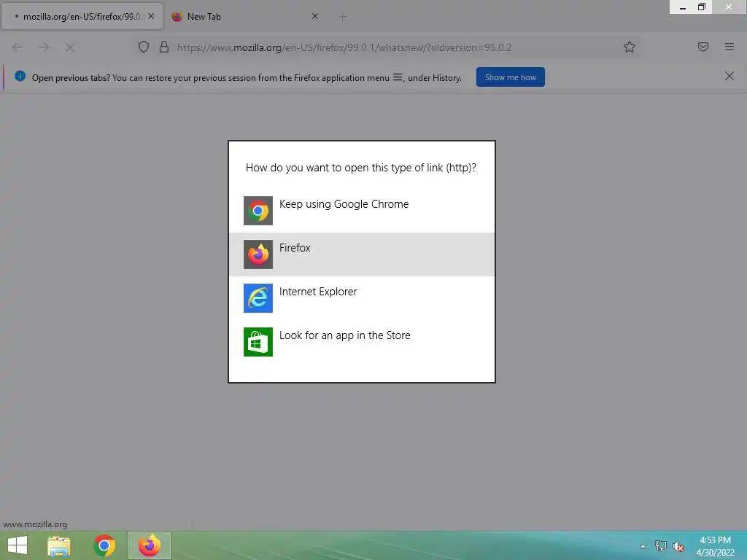Click the Firefox icon in the dialog

click(x=258, y=254)
